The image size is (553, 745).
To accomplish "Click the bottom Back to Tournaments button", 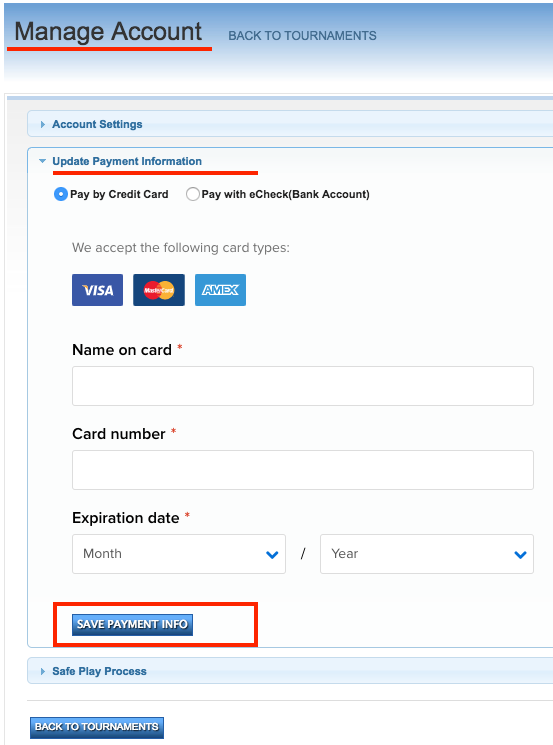I will [97, 727].
